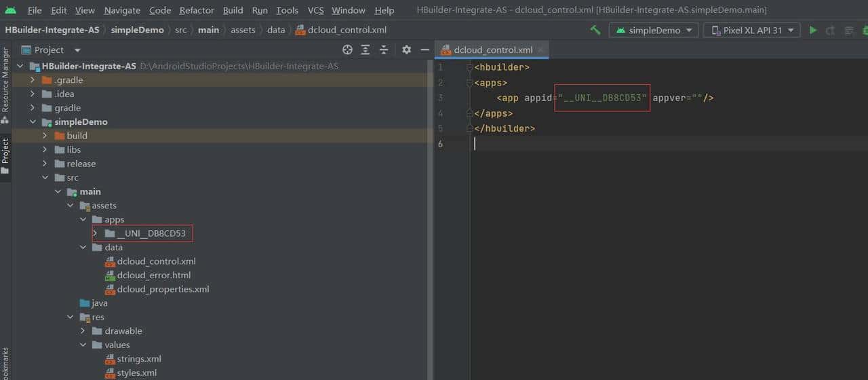Run the app with green play button

click(x=813, y=30)
